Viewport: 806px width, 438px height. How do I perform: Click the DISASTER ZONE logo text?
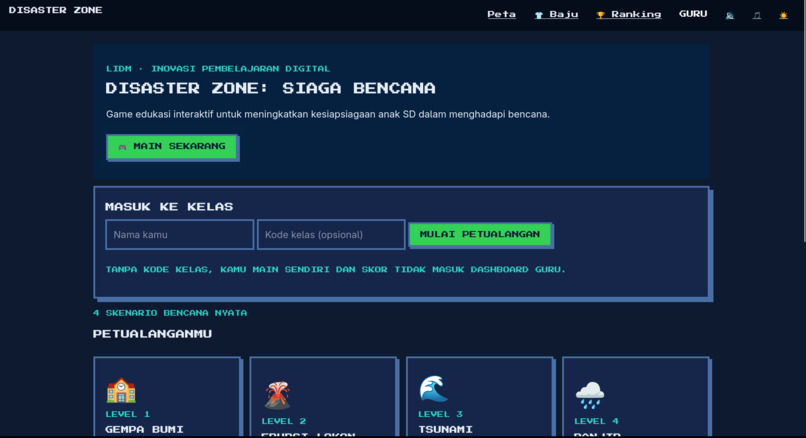click(x=56, y=10)
